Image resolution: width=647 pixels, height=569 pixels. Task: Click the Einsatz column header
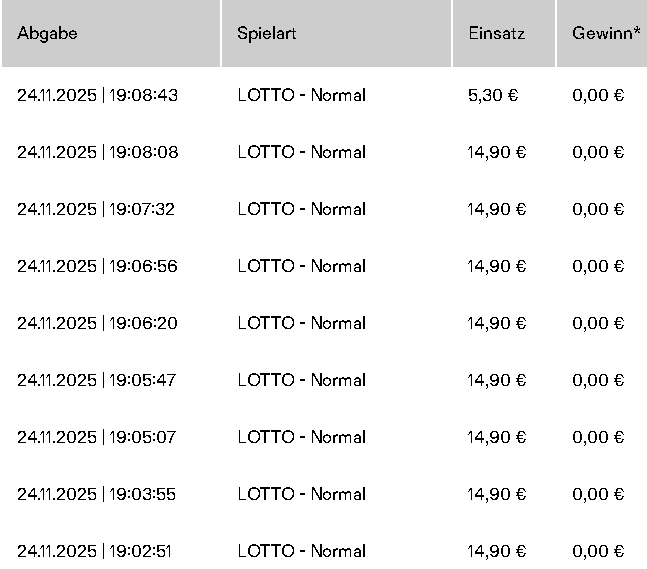pyautogui.click(x=496, y=33)
